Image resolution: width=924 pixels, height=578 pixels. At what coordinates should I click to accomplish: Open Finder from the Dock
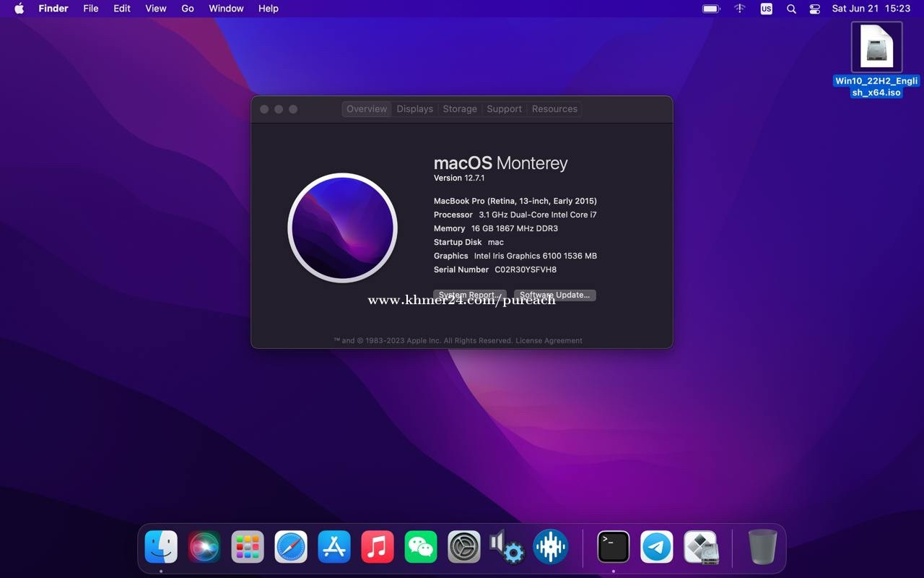point(161,547)
